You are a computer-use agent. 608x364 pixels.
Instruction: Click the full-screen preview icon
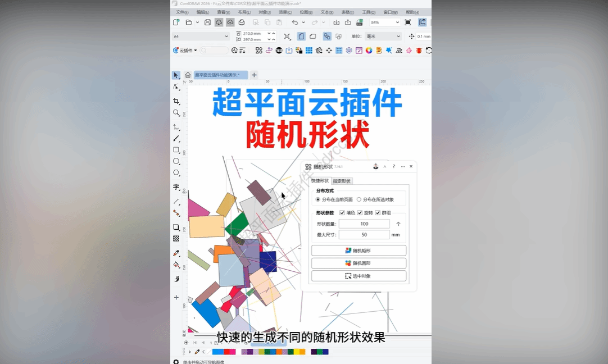[x=407, y=22]
